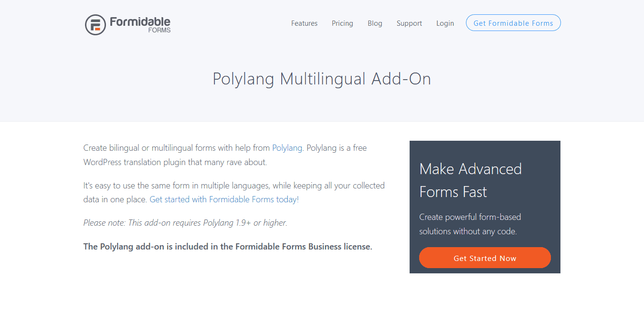This screenshot has width=644, height=312.
Task: Click the Formidable Forms wordmark text
Action: coord(140,22)
